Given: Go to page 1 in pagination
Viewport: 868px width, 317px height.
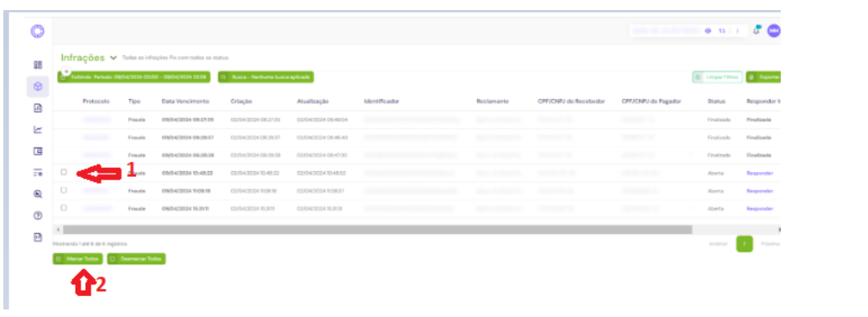Looking at the screenshot, I should tap(745, 244).
